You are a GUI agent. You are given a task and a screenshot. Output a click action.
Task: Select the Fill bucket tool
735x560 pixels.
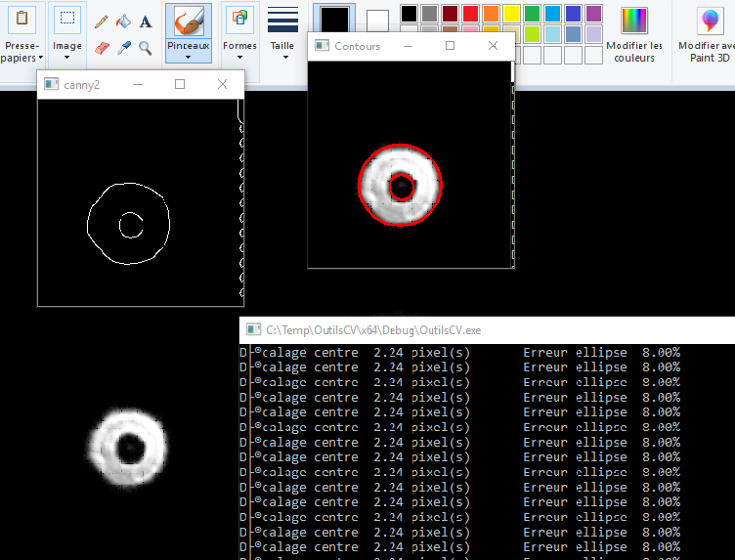pos(123,22)
